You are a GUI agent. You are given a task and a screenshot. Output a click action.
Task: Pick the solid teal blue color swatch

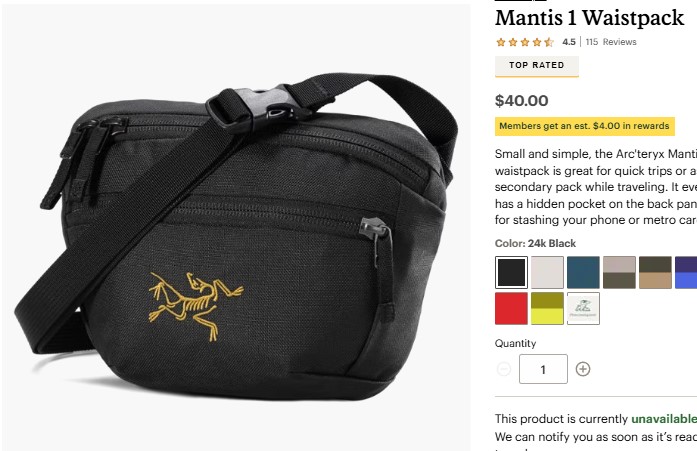[583, 272]
